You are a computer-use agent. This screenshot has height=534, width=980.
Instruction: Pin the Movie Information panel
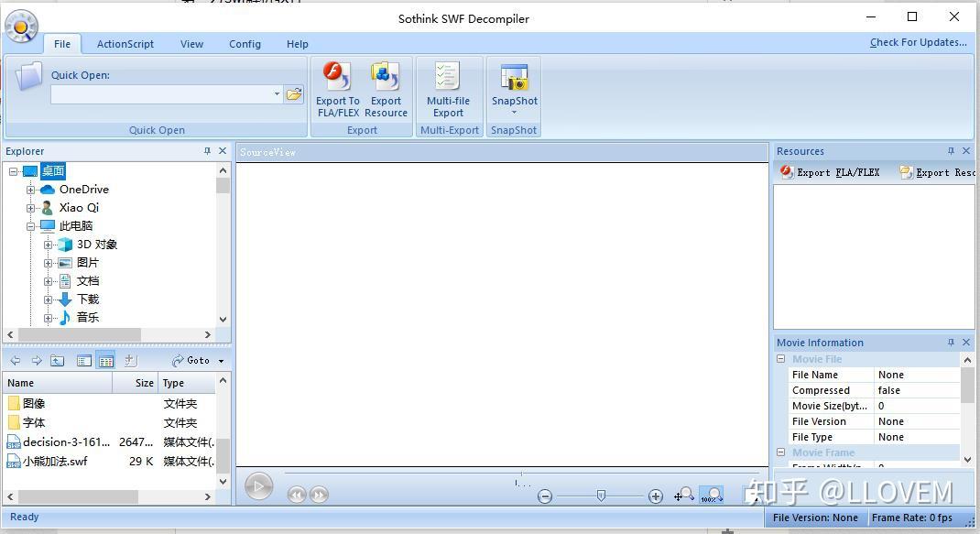point(951,342)
